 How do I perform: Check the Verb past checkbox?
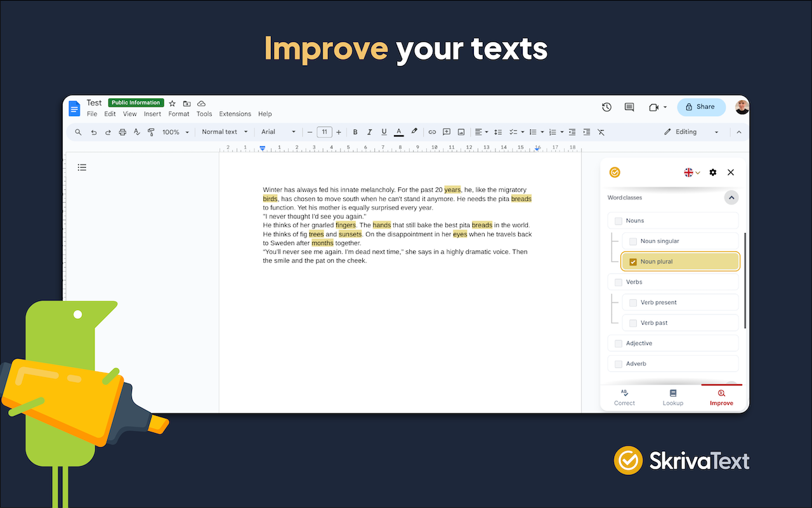(633, 323)
